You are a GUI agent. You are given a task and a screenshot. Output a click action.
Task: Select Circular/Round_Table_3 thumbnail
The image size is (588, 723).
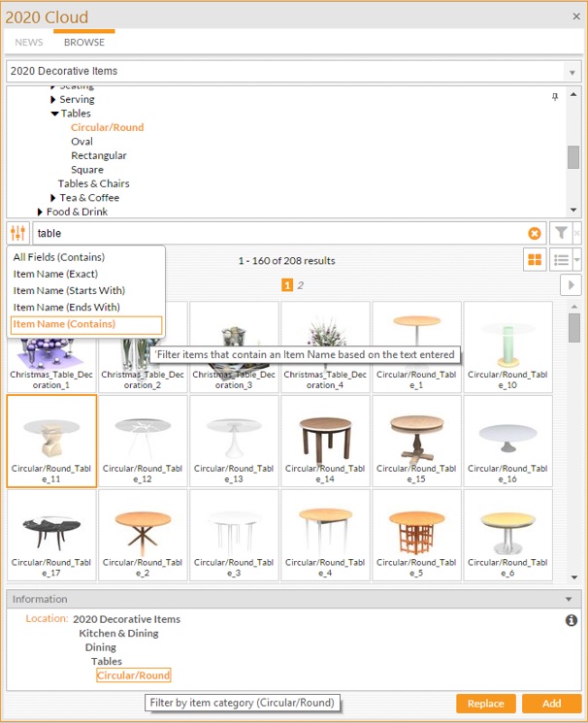[234, 535]
